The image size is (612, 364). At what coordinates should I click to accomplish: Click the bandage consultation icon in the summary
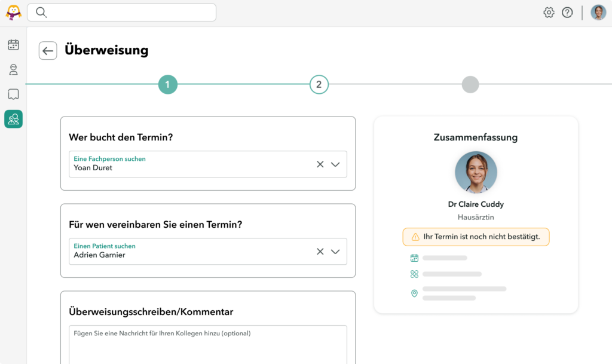click(414, 274)
